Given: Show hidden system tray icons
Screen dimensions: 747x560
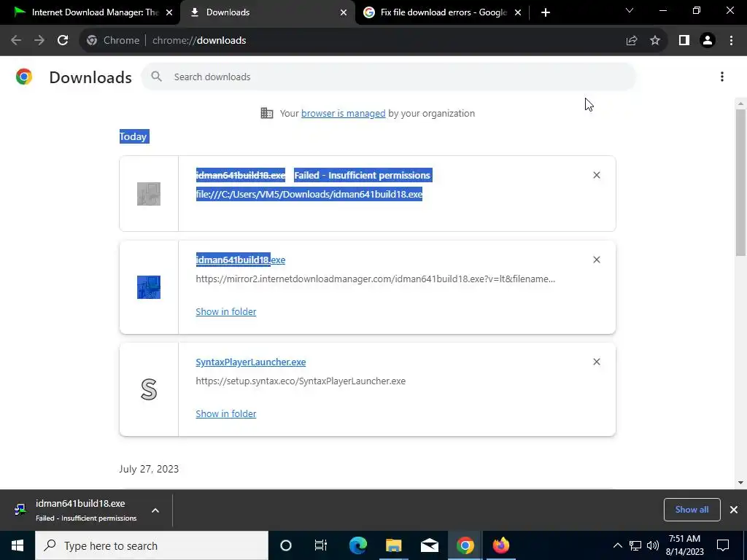Looking at the screenshot, I should point(617,545).
